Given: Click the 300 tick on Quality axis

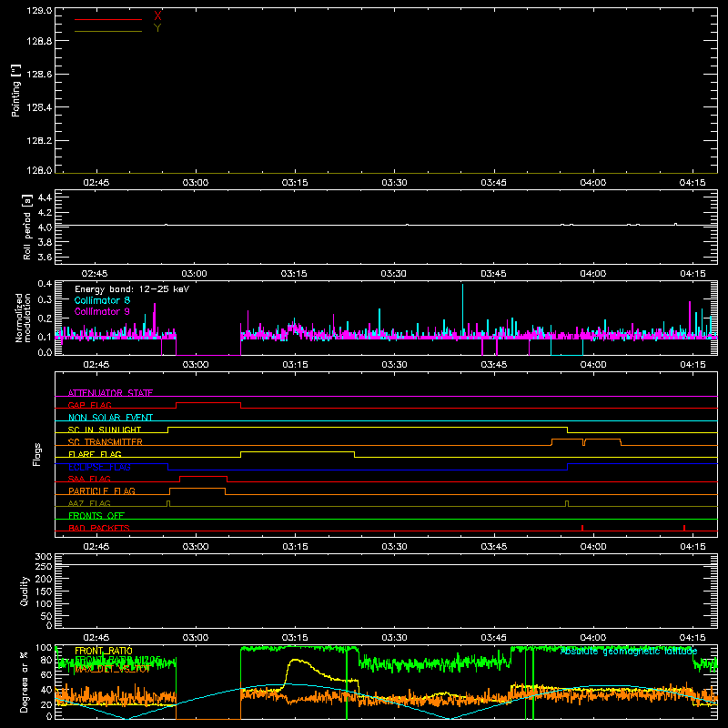Looking at the screenshot, I should (44, 556).
